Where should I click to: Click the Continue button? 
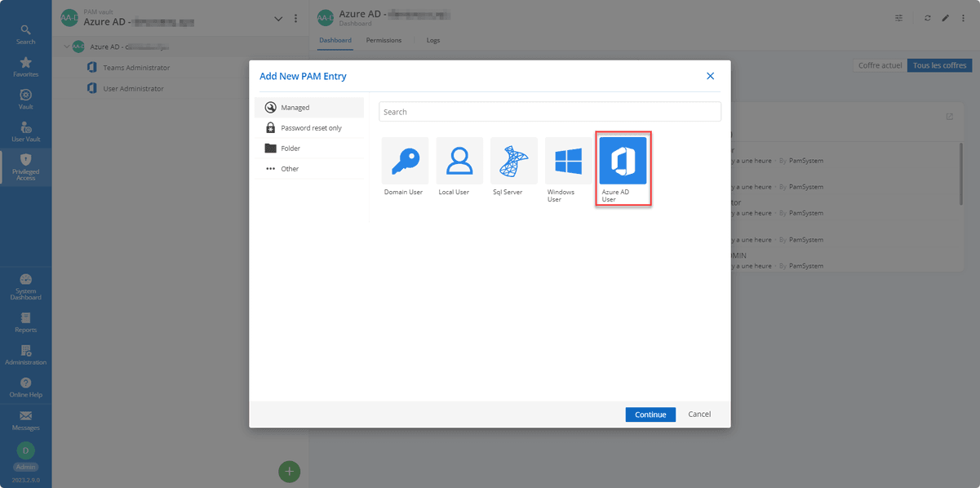point(650,415)
